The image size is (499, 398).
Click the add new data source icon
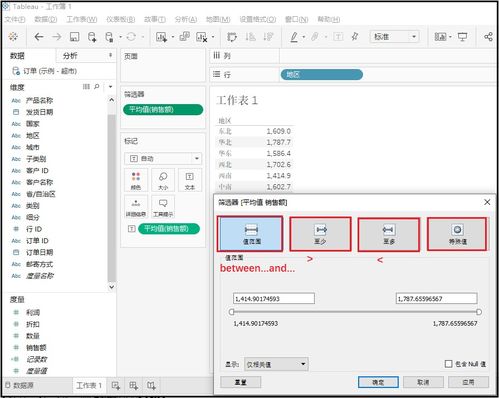click(92, 37)
